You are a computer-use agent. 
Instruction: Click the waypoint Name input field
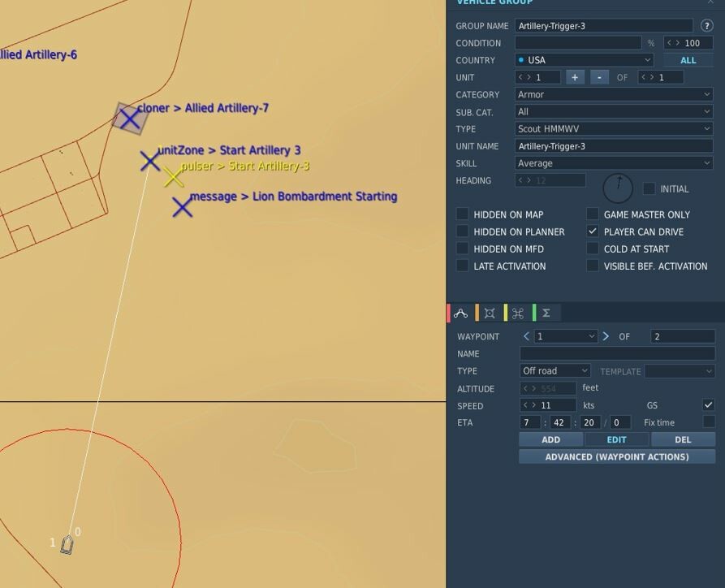(617, 354)
